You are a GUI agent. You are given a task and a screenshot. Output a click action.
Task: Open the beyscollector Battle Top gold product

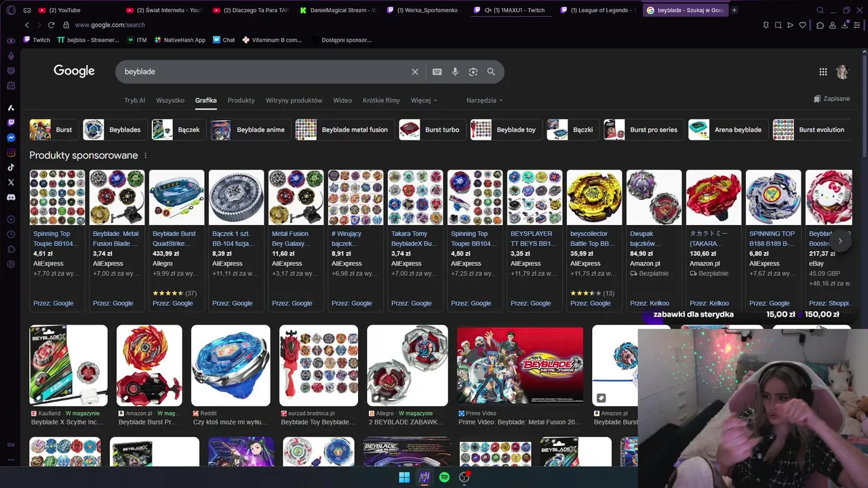click(594, 241)
